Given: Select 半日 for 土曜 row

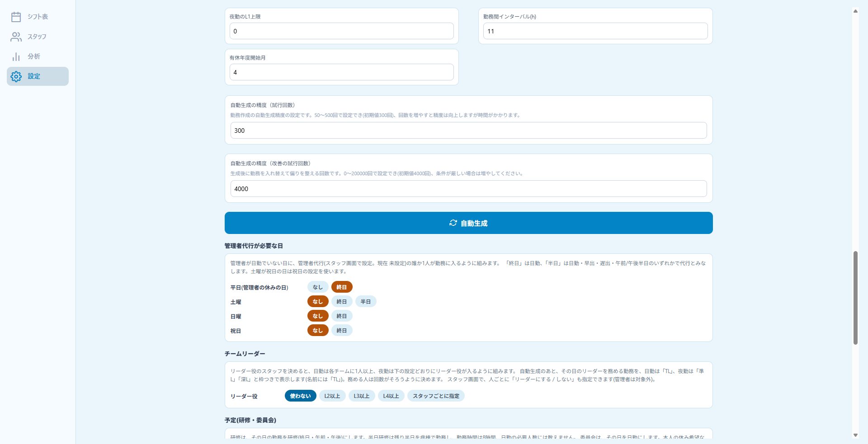Looking at the screenshot, I should coord(366,301).
